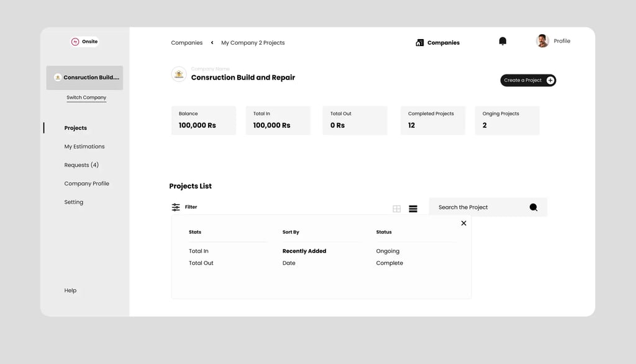Image resolution: width=636 pixels, height=364 pixels.
Task: Click the Companies breadcrumb
Action: pyautogui.click(x=186, y=43)
